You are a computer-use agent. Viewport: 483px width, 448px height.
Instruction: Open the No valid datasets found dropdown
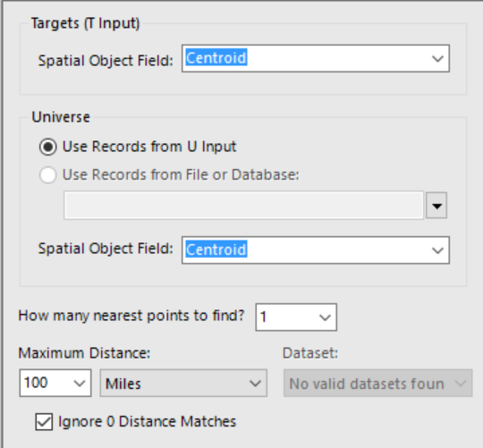[x=378, y=384]
